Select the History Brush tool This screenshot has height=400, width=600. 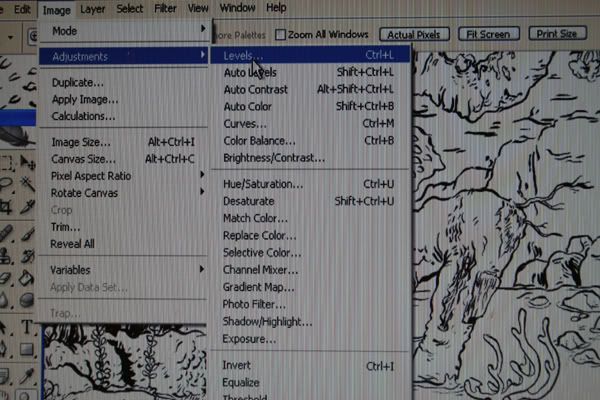pos(27,256)
